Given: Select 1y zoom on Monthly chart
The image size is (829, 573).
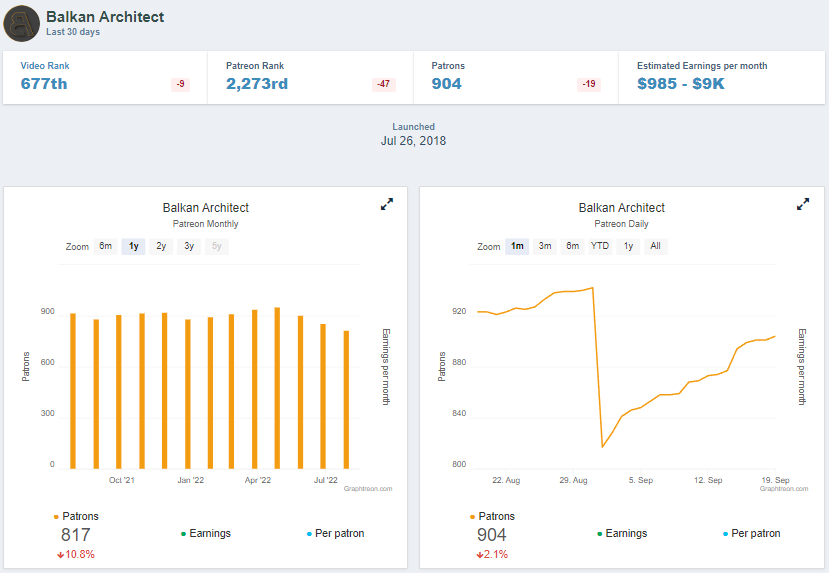Looking at the screenshot, I should 133,246.
